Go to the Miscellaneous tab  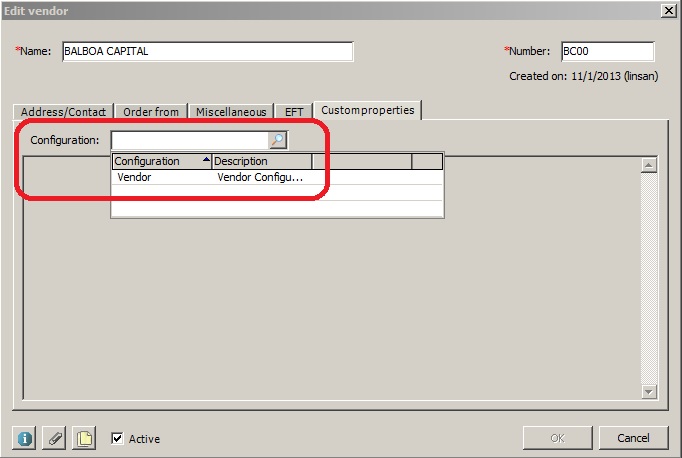(x=231, y=112)
